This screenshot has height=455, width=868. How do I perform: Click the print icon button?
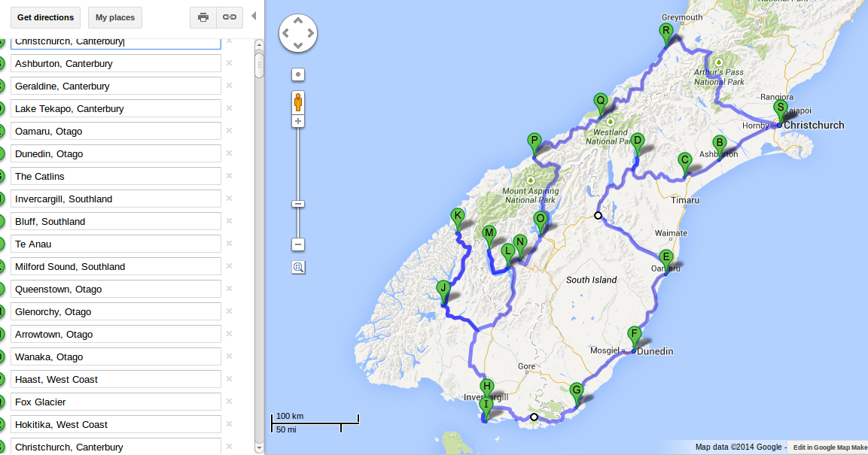203,17
